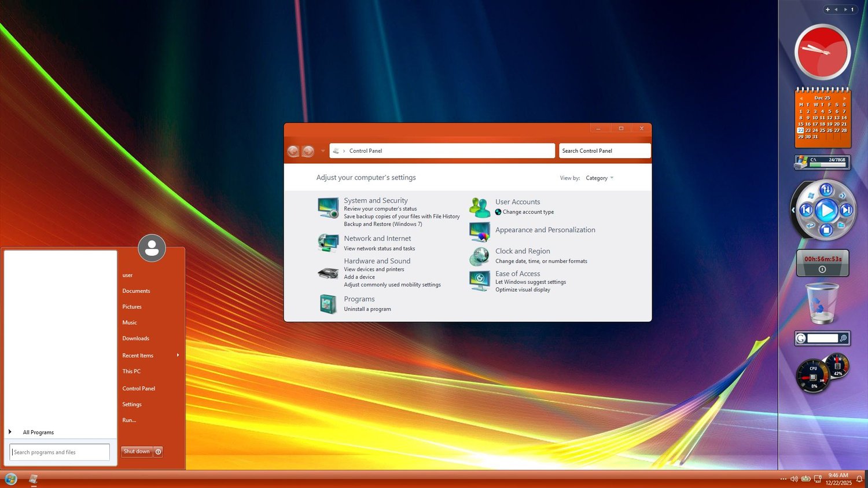
Task: Open the Appearance and Personalization icon
Action: (x=480, y=232)
